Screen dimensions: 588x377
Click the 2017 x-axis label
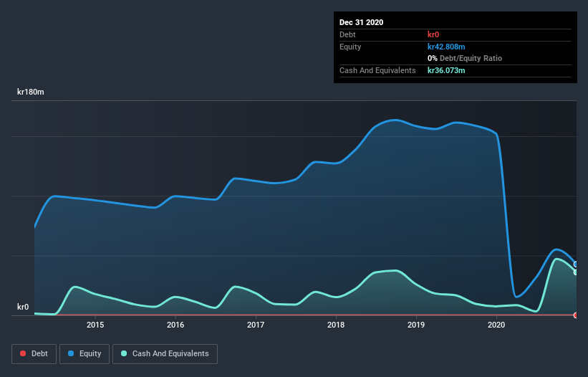tap(256, 325)
